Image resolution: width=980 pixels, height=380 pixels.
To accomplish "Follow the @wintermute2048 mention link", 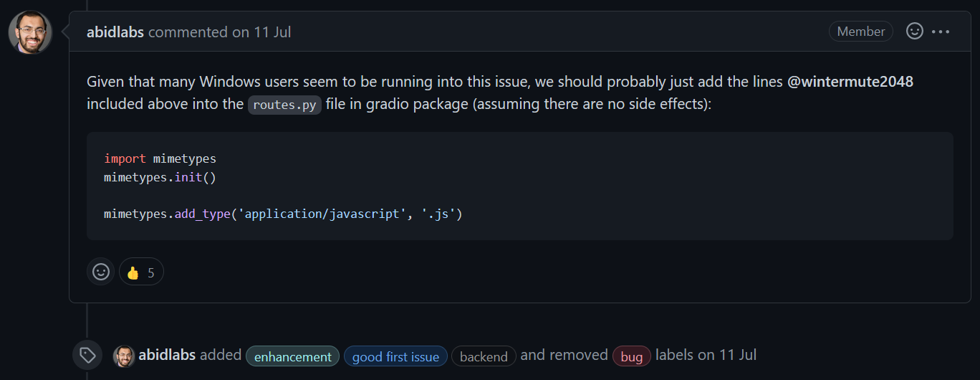I will 850,82.
